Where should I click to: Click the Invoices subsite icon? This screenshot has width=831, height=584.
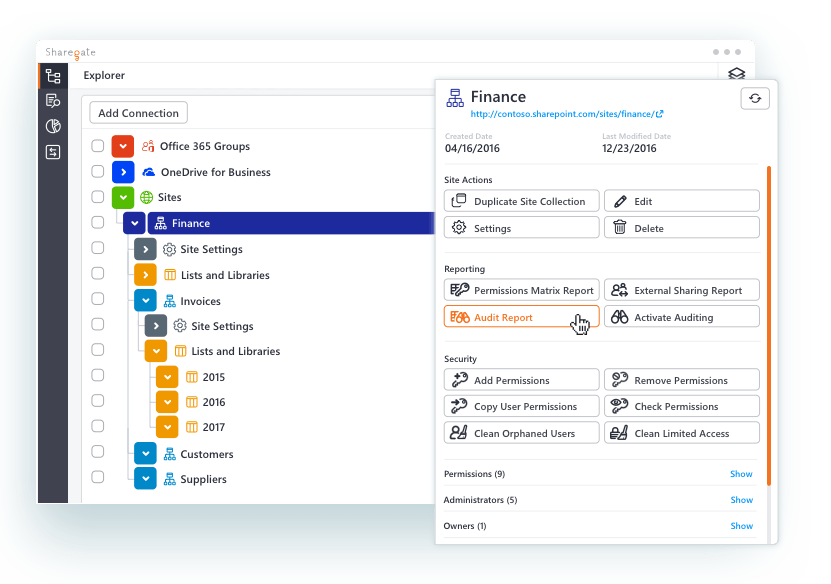pos(170,301)
